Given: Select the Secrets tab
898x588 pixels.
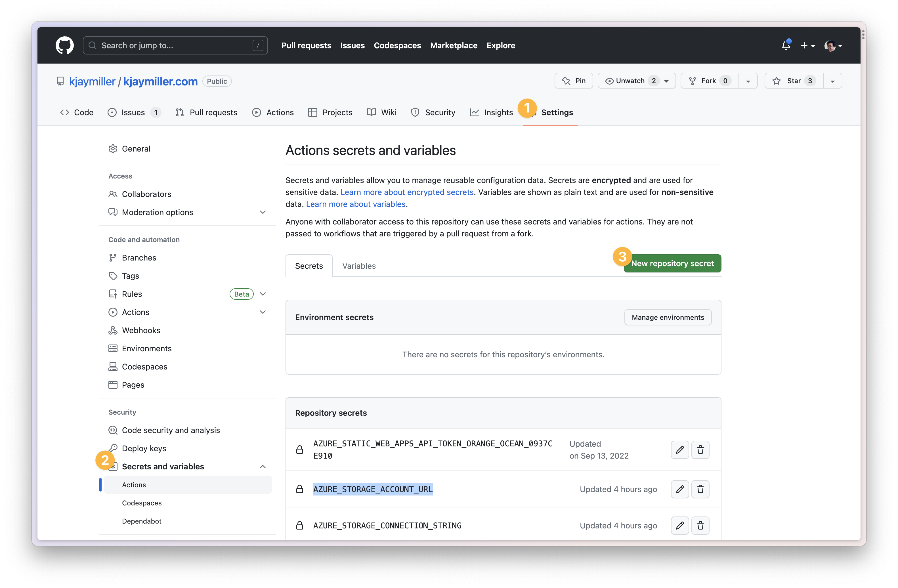Looking at the screenshot, I should click(x=309, y=266).
